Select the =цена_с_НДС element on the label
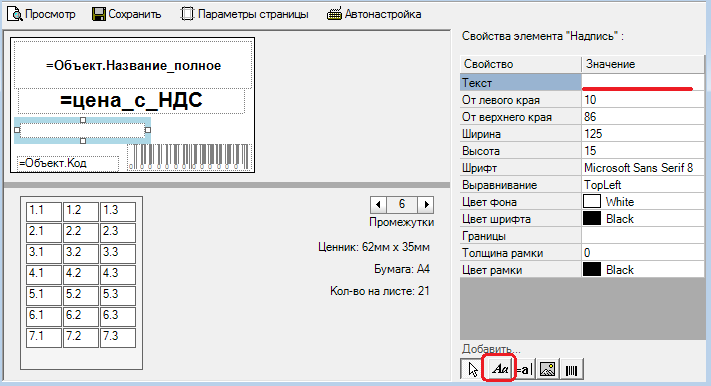The image size is (711, 386). tap(131, 101)
